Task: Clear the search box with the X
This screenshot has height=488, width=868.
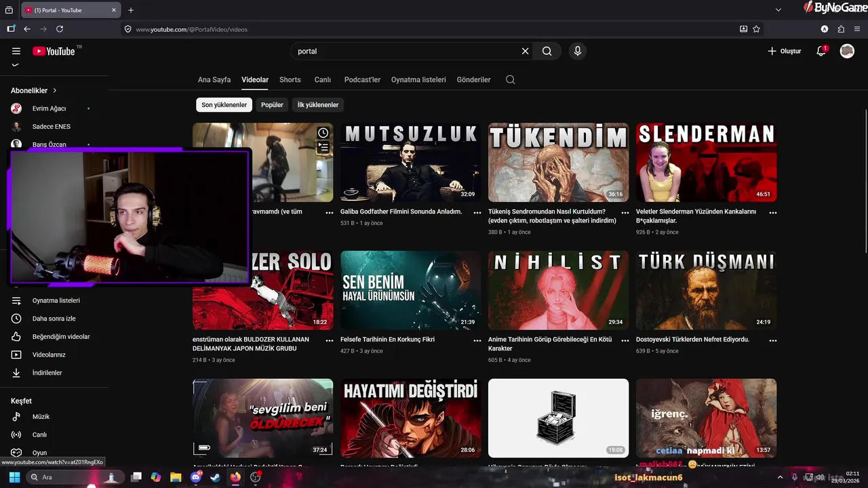Action: pyautogui.click(x=525, y=51)
